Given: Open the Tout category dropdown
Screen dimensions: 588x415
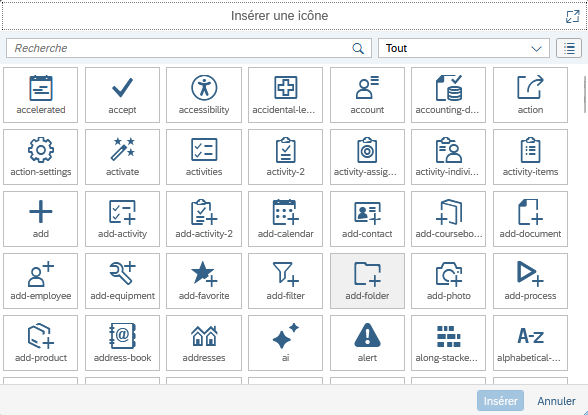Looking at the screenshot, I should [464, 48].
